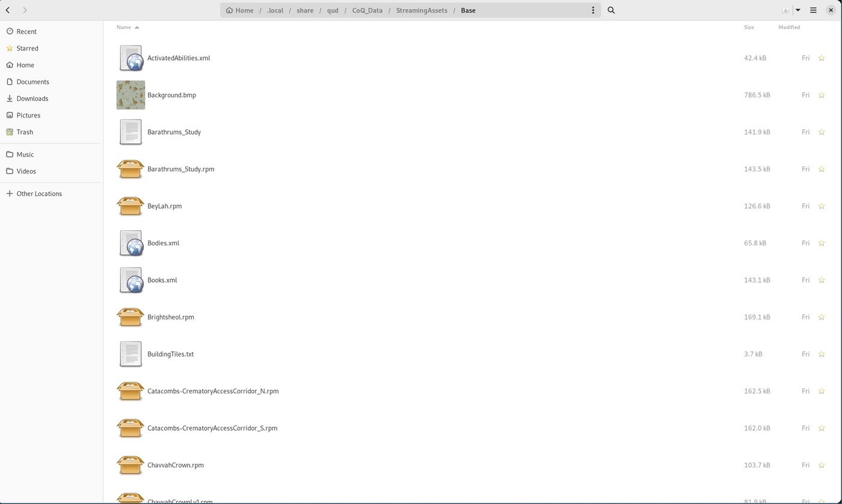Viewport: 842px width, 504px height.
Task: Select the Brightsheol.rpm file name
Action: coord(171,317)
